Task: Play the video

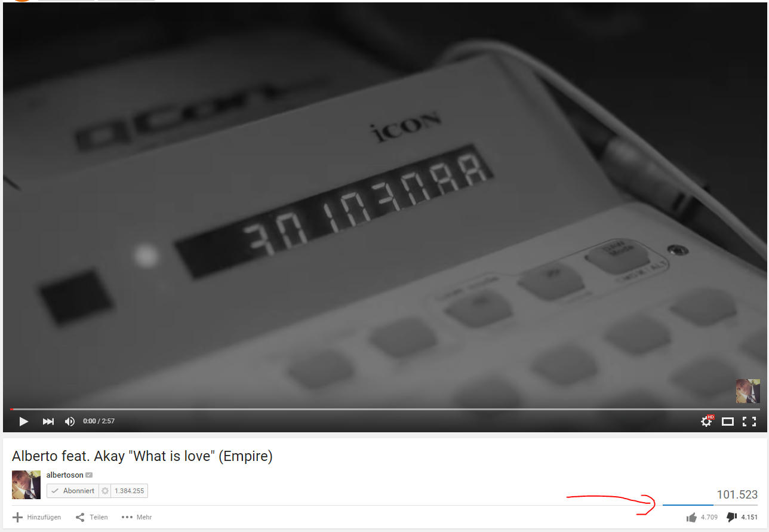Action: pyautogui.click(x=23, y=422)
